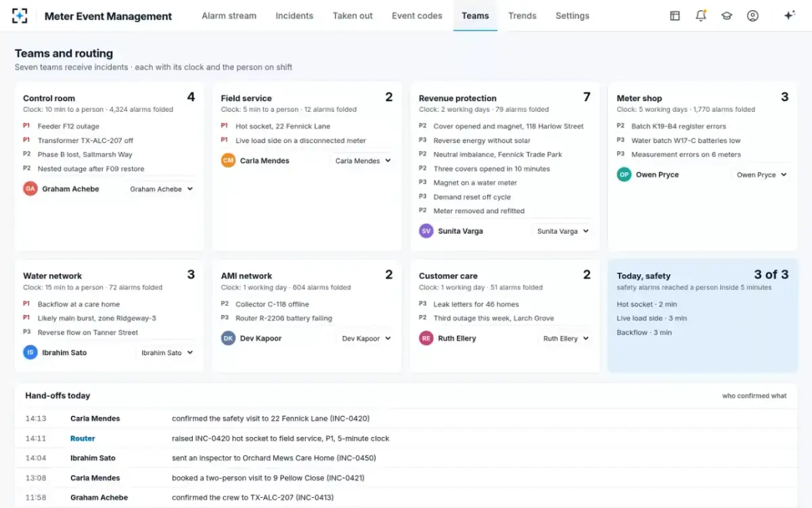
Task: Select 'Meter removed and refitted'
Action: click(479, 211)
